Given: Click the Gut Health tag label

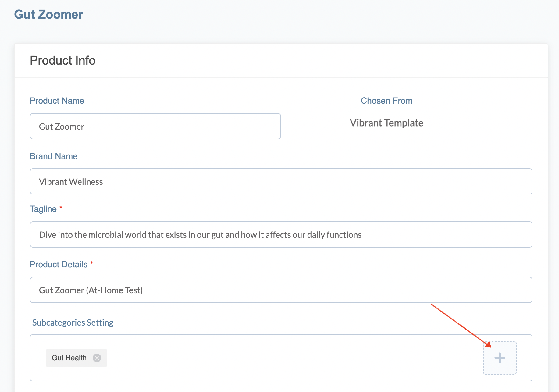Looking at the screenshot, I should (69, 358).
